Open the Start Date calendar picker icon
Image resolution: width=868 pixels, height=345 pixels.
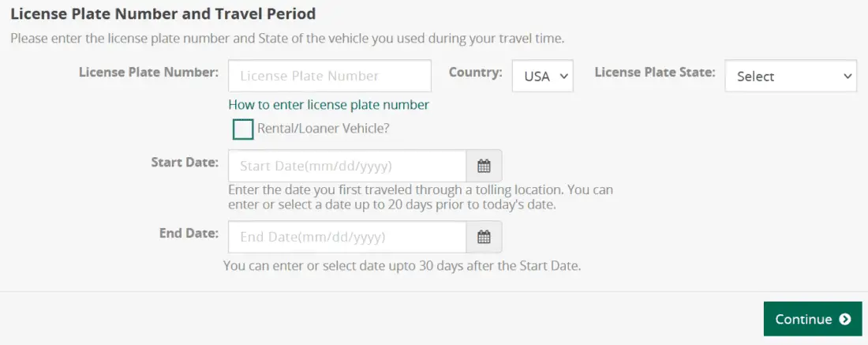coord(484,166)
